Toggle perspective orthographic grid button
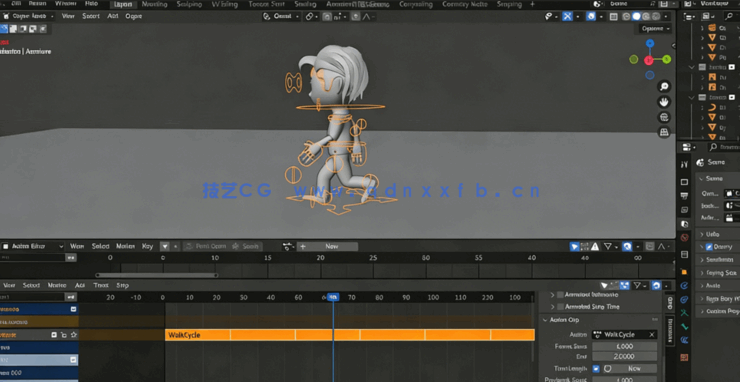Image resolution: width=740 pixels, height=382 pixels. tap(664, 132)
